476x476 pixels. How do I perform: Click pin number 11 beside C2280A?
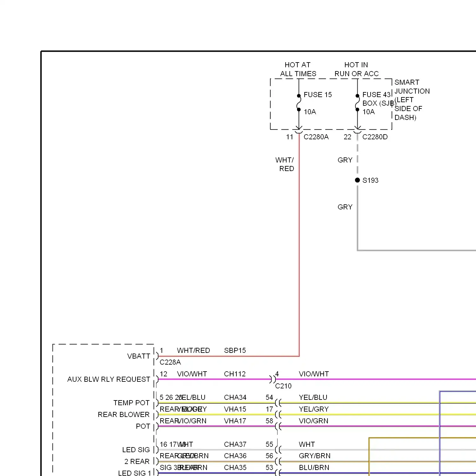pos(289,137)
